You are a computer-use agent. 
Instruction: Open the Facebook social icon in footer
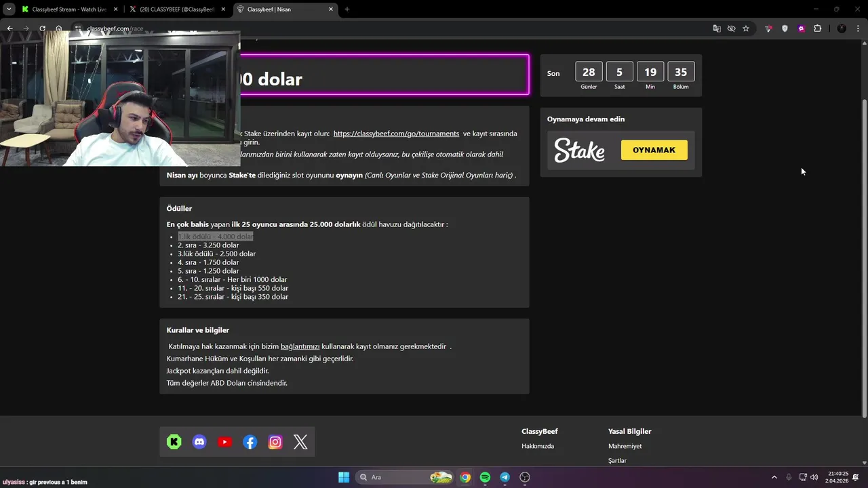click(250, 442)
